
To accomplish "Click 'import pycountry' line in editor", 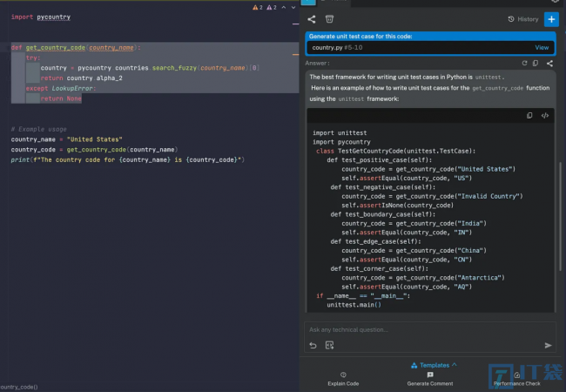I will pyautogui.click(x=41, y=17).
